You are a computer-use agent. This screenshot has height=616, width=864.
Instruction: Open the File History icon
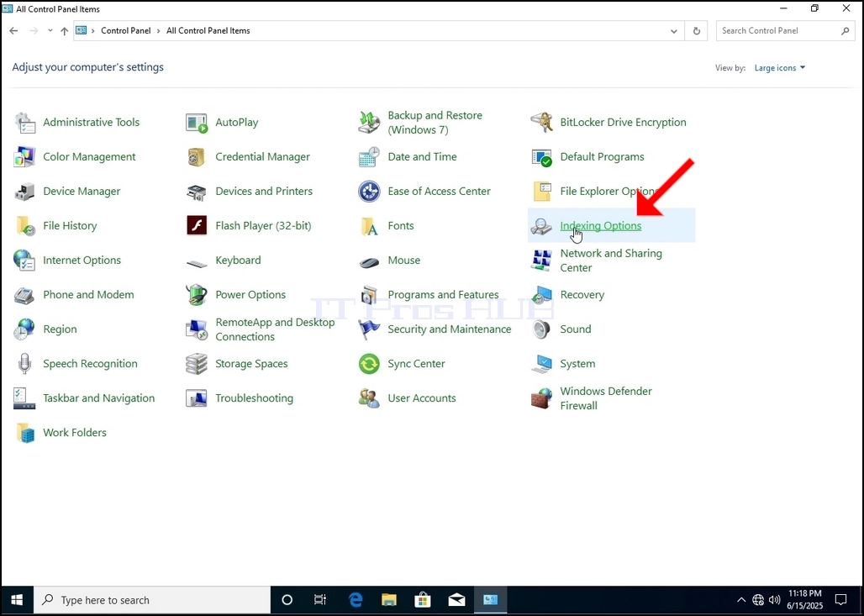[x=25, y=226]
